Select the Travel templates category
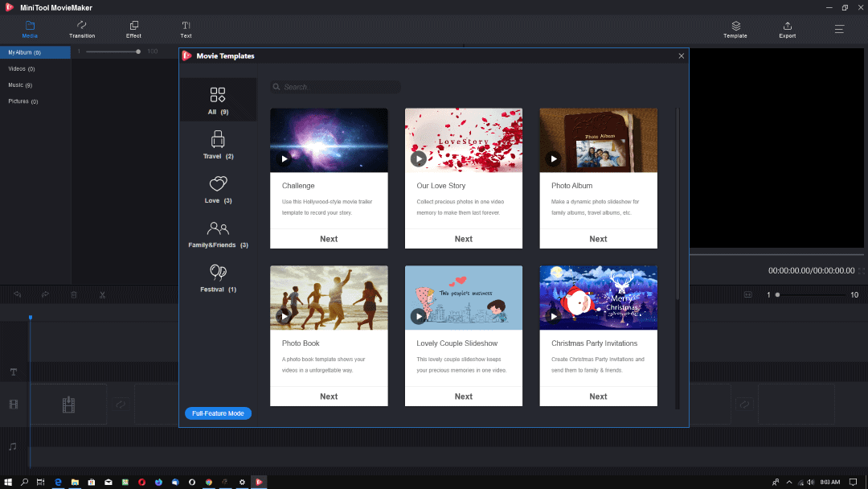 (217, 146)
